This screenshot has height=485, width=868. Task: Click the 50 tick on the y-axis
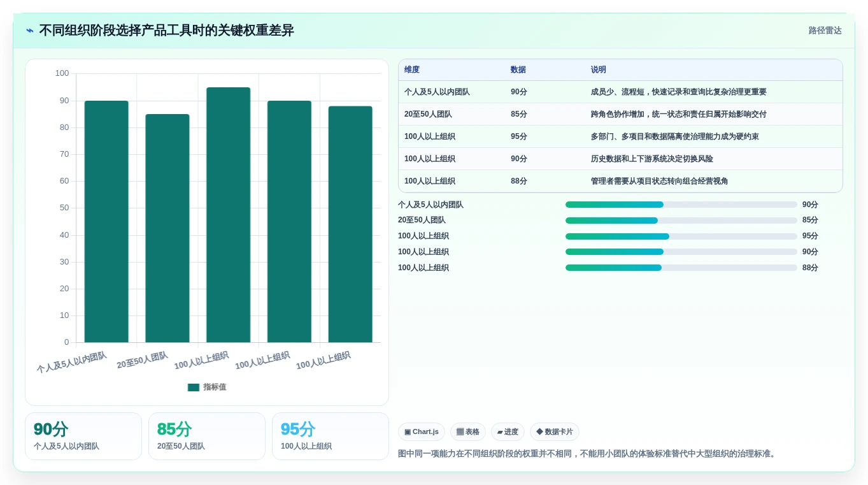click(64, 208)
